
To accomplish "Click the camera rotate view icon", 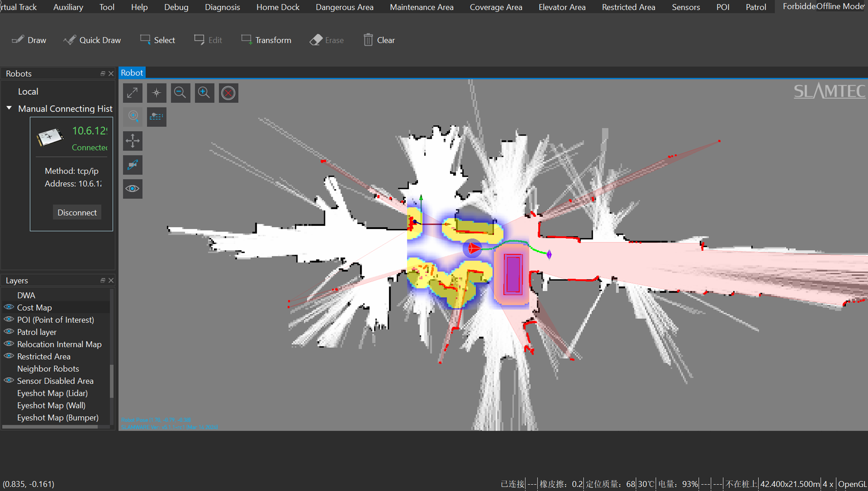I will 132,165.
